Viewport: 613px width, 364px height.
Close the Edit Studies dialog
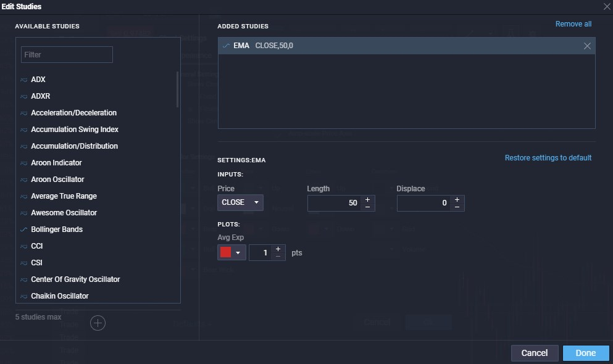[607, 6]
